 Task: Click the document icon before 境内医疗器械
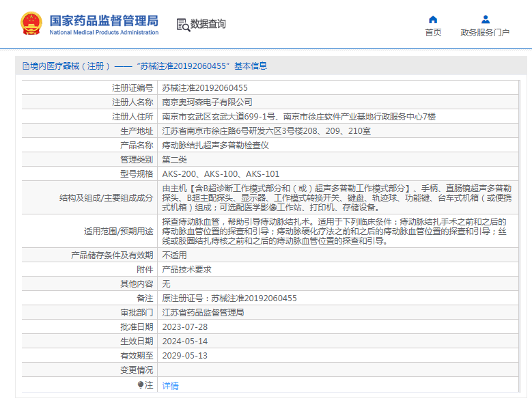26,66
